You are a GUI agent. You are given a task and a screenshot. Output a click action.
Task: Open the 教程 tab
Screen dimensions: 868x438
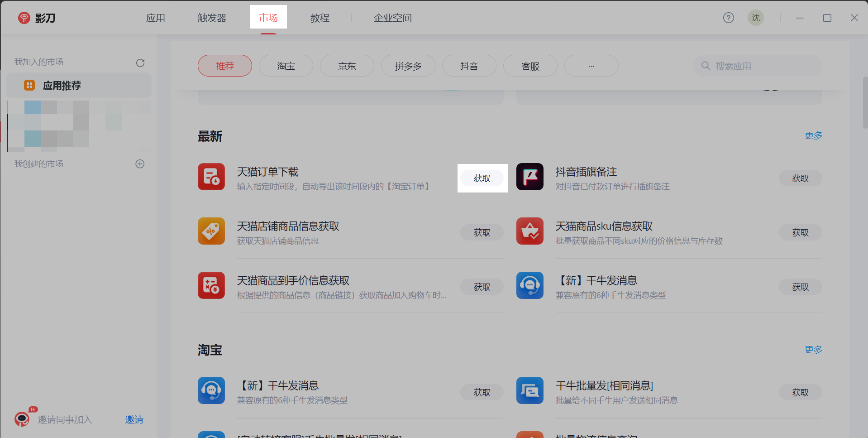coord(320,18)
